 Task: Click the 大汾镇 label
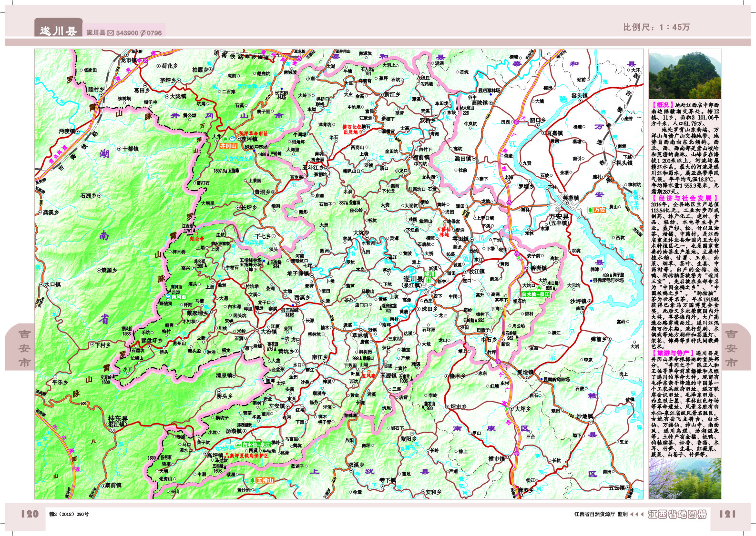268,332
